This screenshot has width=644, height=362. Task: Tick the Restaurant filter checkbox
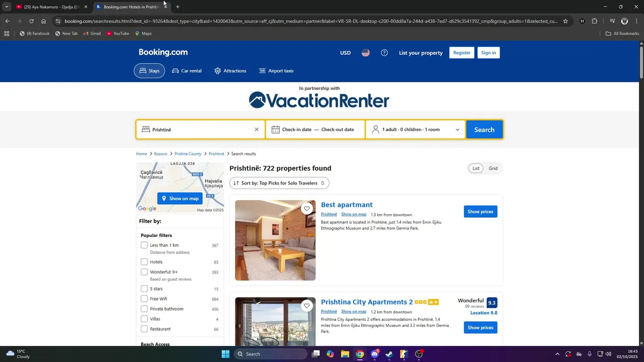(144, 329)
